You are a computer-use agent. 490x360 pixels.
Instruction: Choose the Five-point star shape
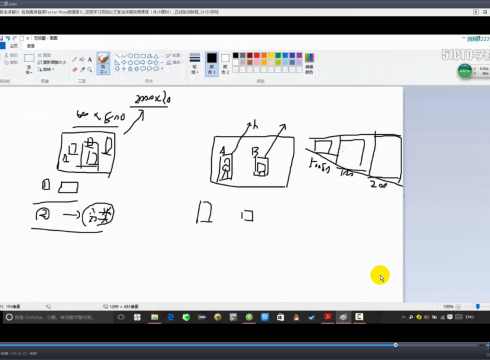[x=130, y=69]
